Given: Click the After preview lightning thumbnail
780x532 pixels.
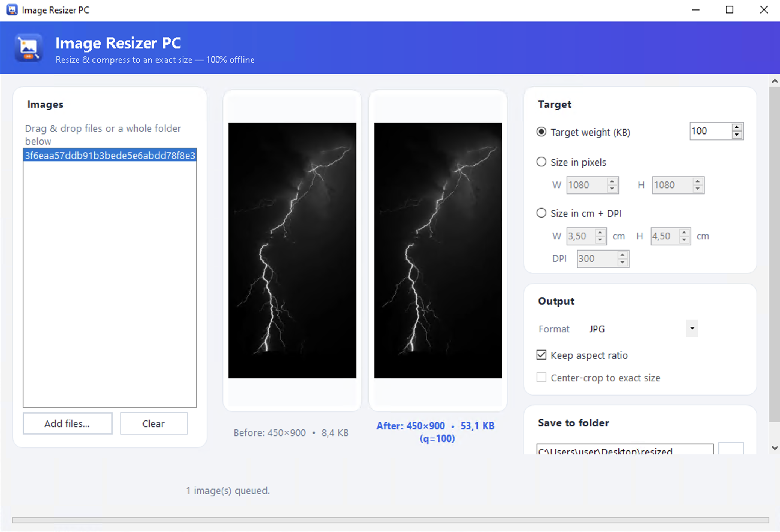Looking at the screenshot, I should point(438,250).
